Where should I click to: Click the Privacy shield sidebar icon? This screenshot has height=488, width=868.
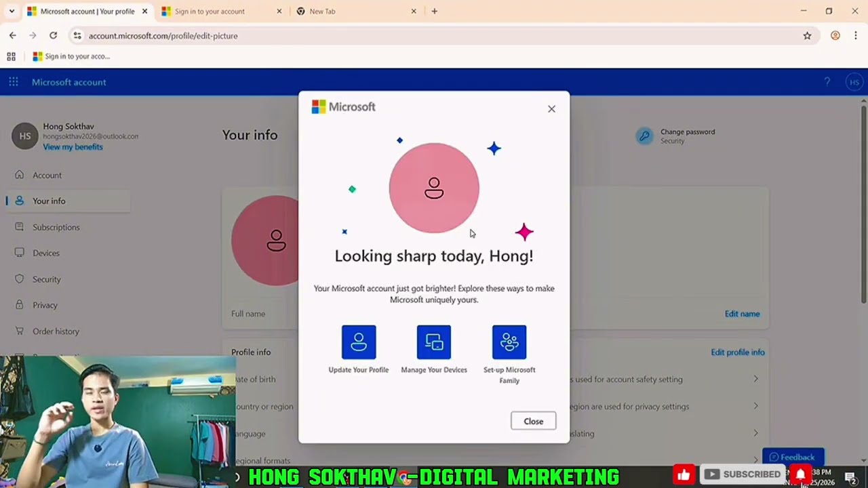[x=20, y=305]
